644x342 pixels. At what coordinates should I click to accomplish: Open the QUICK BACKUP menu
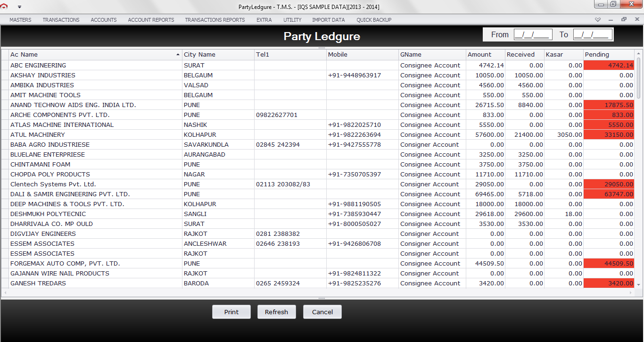coord(374,20)
